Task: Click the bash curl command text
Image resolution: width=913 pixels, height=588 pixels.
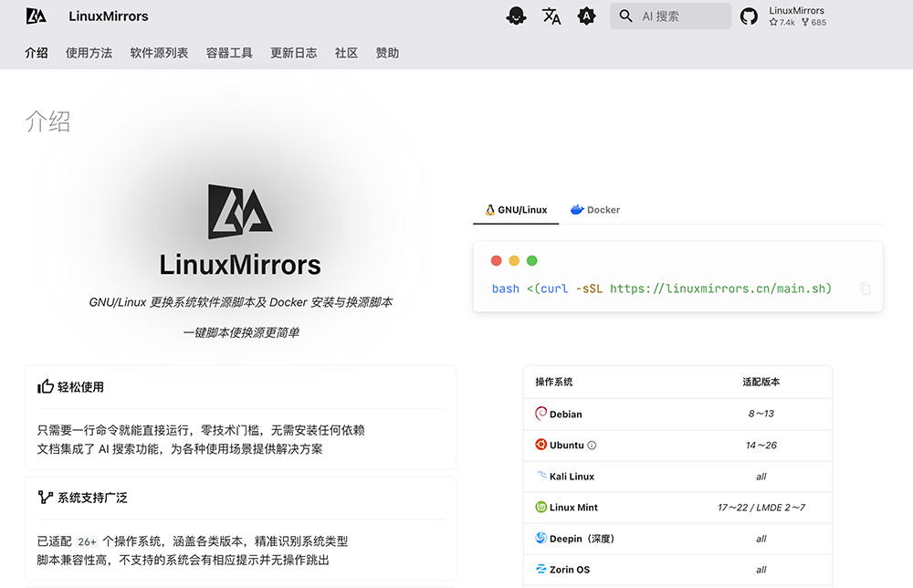Action: 661,289
